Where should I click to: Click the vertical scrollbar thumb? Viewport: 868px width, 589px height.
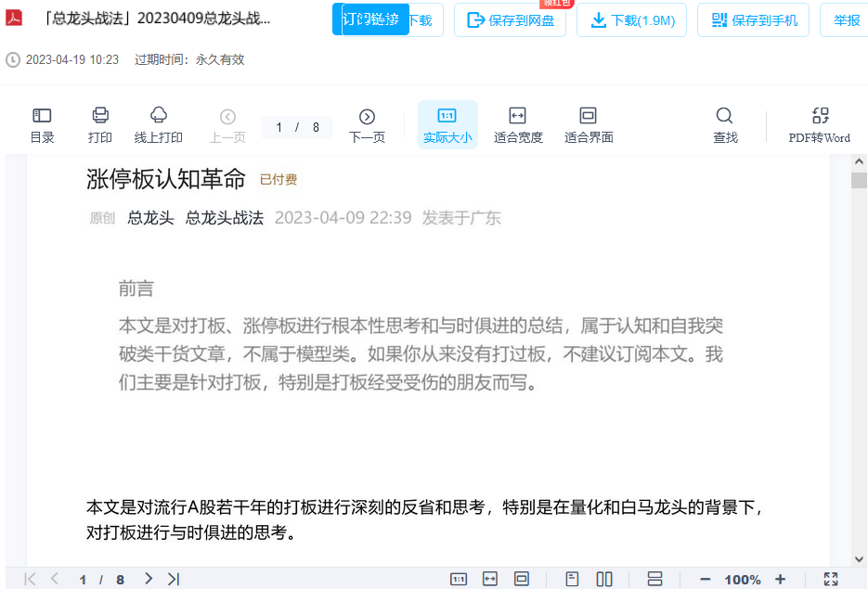859,180
